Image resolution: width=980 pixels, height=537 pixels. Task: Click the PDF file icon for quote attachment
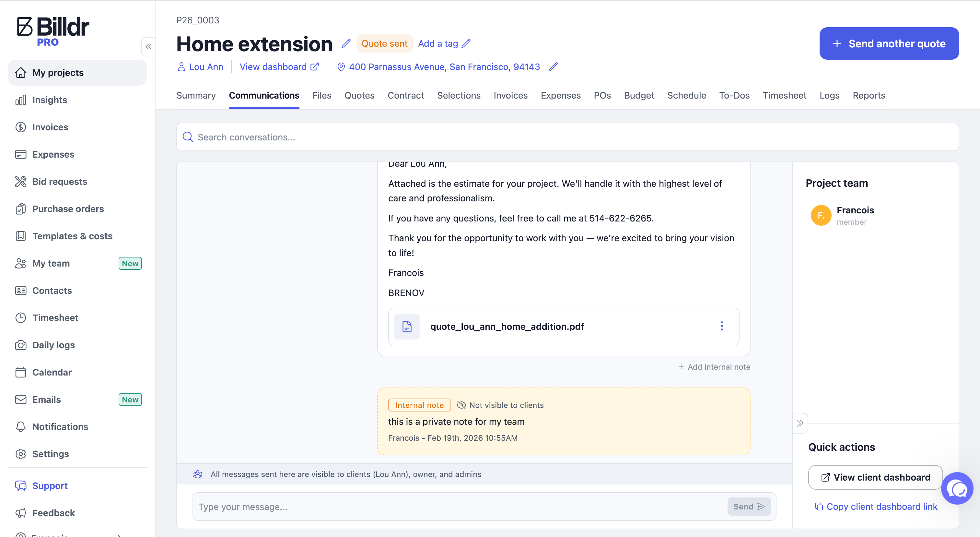(407, 327)
